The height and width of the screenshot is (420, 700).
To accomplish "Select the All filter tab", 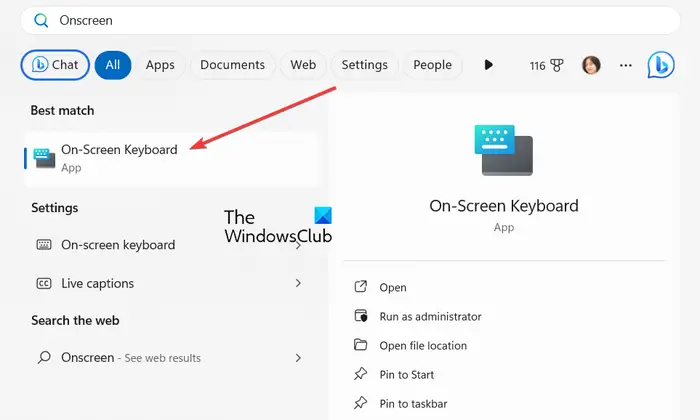I will coord(113,65).
